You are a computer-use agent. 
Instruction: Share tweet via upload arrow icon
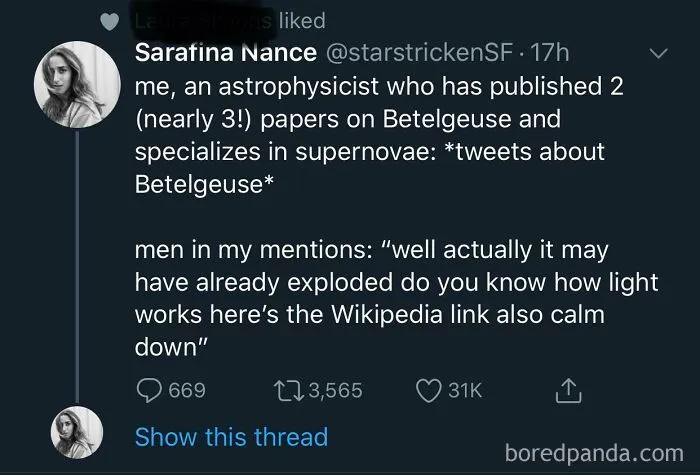(x=568, y=391)
